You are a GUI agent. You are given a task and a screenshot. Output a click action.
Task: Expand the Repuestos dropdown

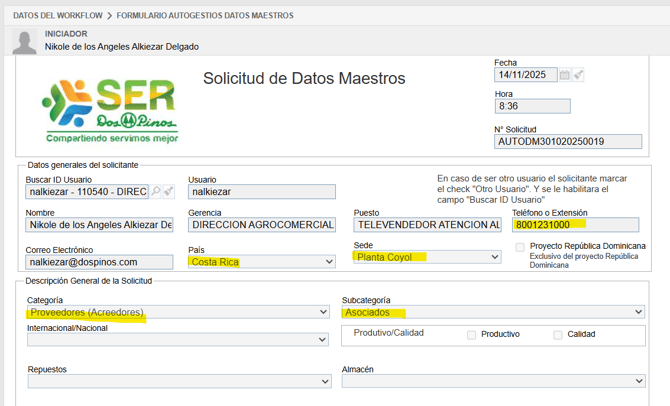point(178,382)
